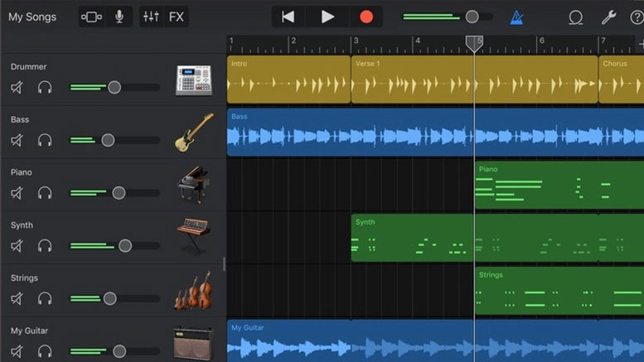Mute the Bass track
This screenshot has height=362, width=644.
point(17,140)
